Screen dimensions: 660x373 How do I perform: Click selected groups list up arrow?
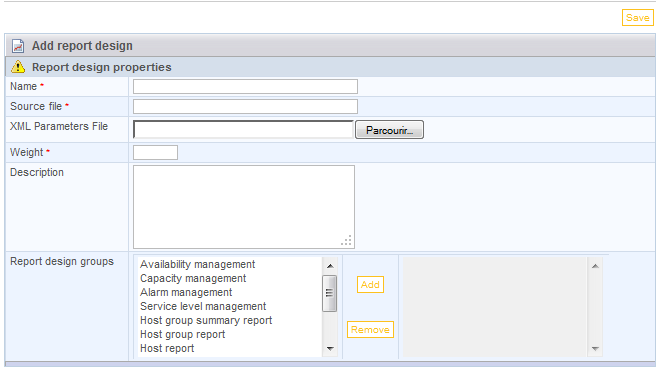pos(595,266)
